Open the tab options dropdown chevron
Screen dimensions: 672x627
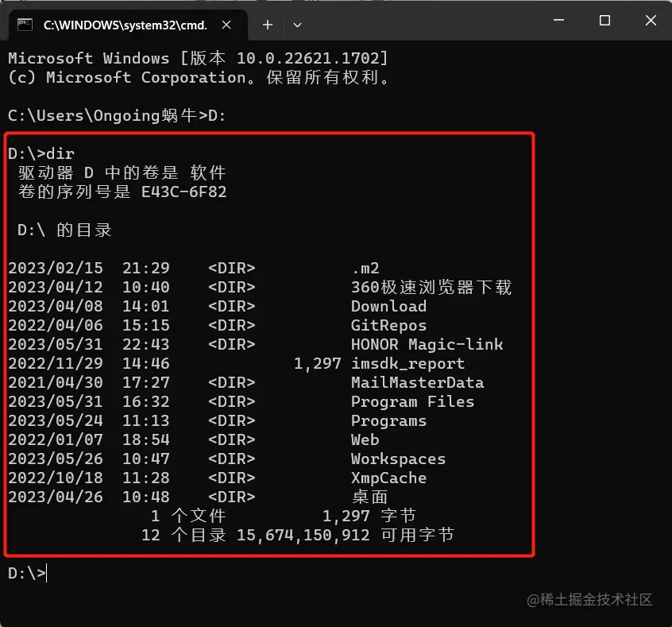click(297, 25)
